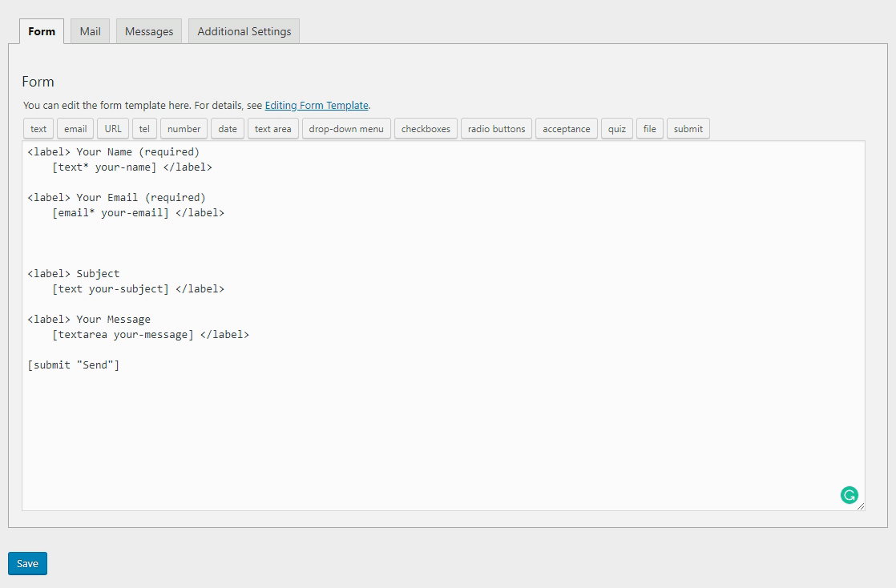The image size is (896, 588).
Task: Open the Messages tab
Action: point(149,31)
